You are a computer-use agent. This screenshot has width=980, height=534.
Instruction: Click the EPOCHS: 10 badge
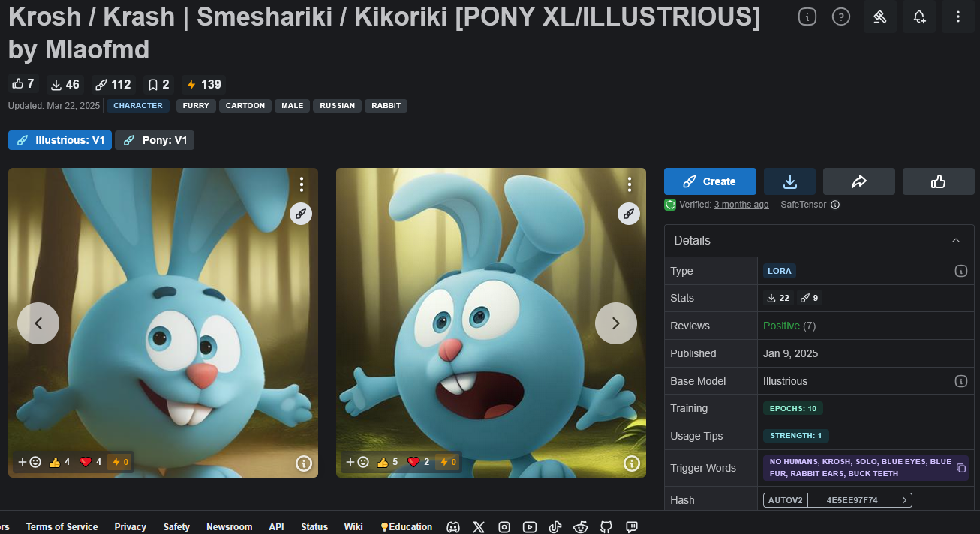(793, 408)
